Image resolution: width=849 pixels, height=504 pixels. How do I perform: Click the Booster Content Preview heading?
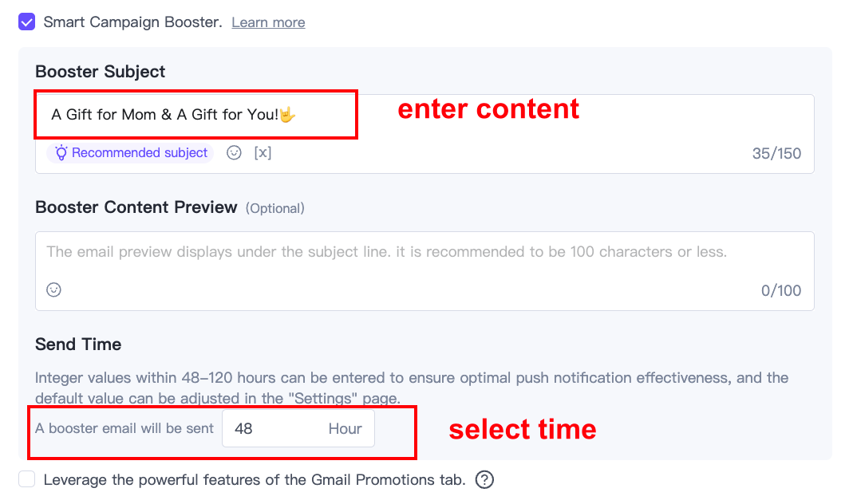point(136,207)
